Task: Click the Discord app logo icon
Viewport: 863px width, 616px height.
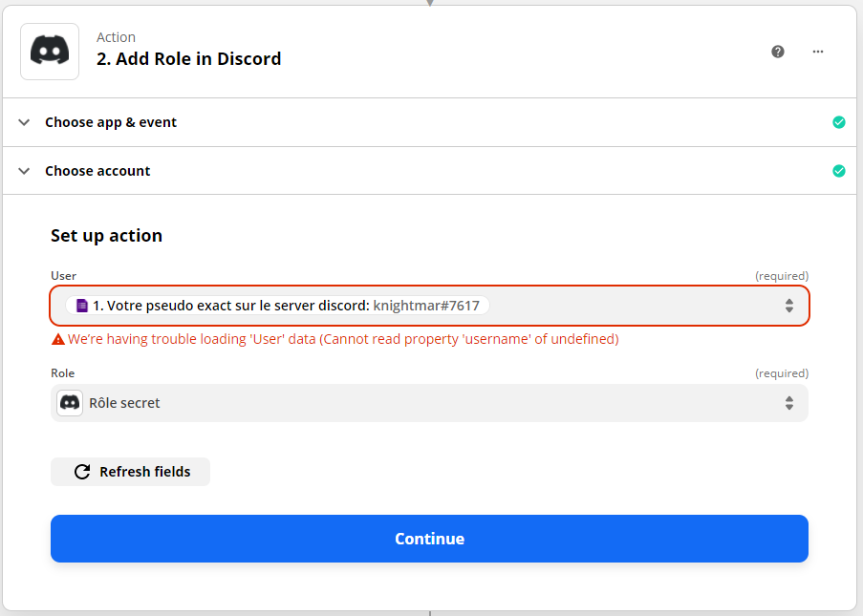Action: (x=50, y=52)
